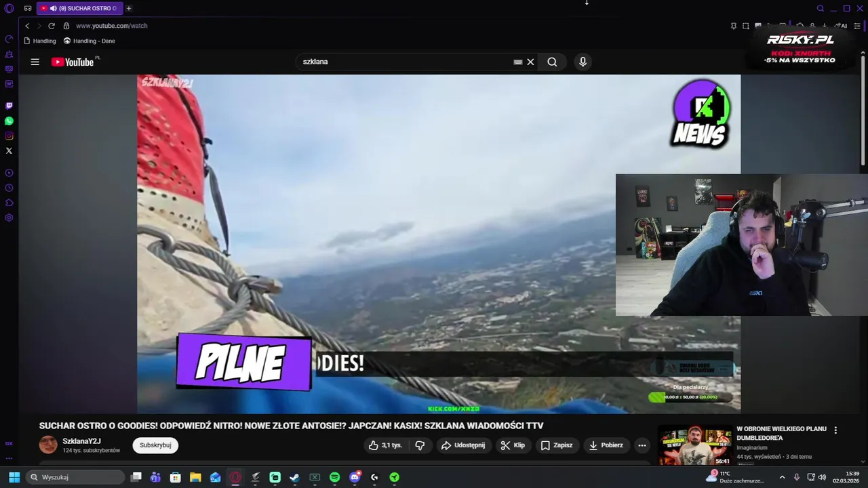Screen dimensions: 868x488
Task: Click the pinboard pin icon in toolbar
Action: click(733, 26)
